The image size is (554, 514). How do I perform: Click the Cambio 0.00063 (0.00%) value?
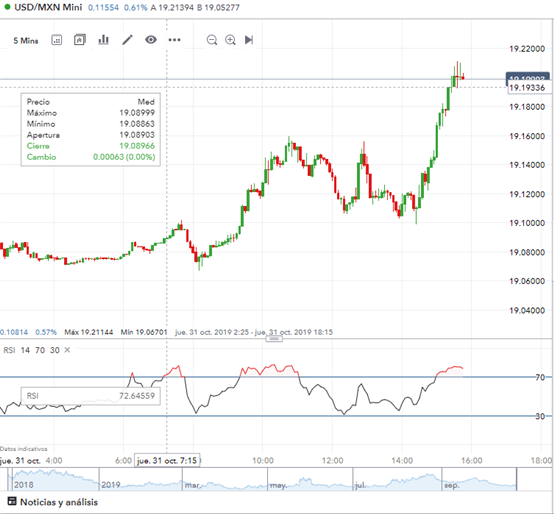(124, 157)
